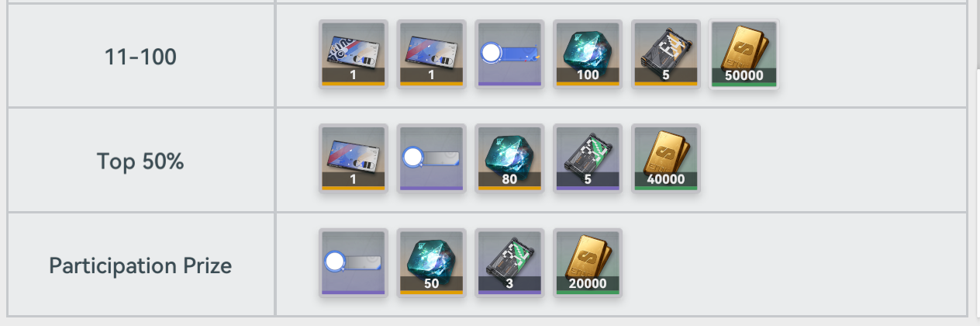Image resolution: width=980 pixels, height=326 pixels.
Task: Click the 40000 gold bars reward icon
Action: (x=665, y=158)
